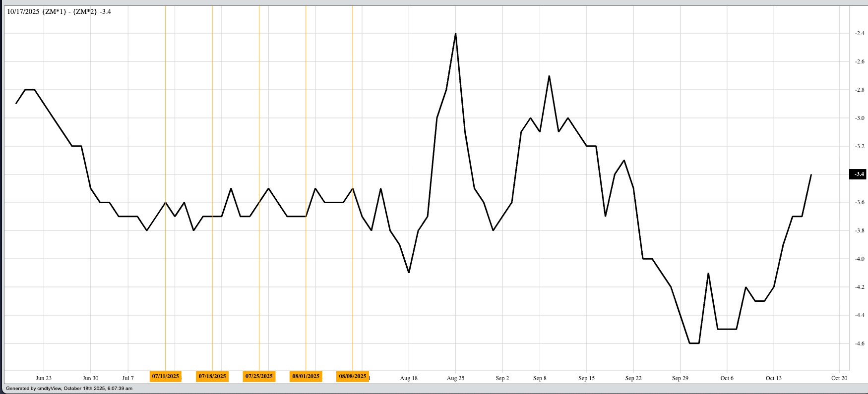
Task: Click the Aug 18 x-axis label
Action: (x=409, y=378)
